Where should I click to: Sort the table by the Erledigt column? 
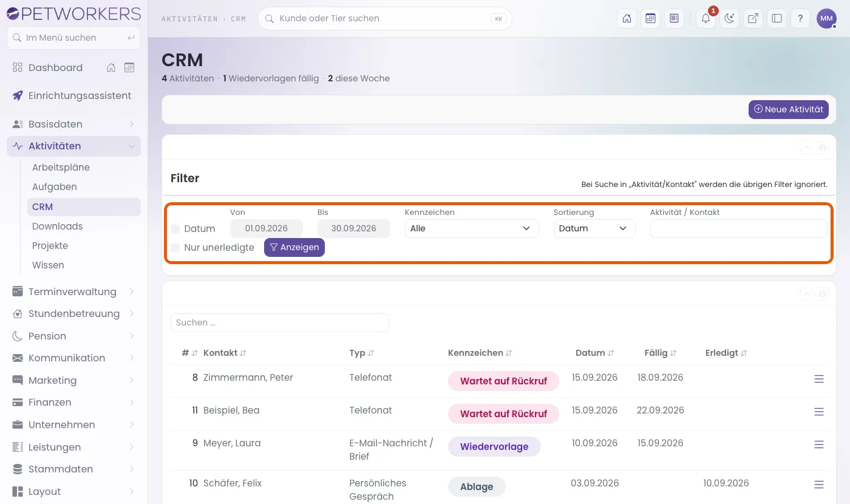[x=726, y=353]
